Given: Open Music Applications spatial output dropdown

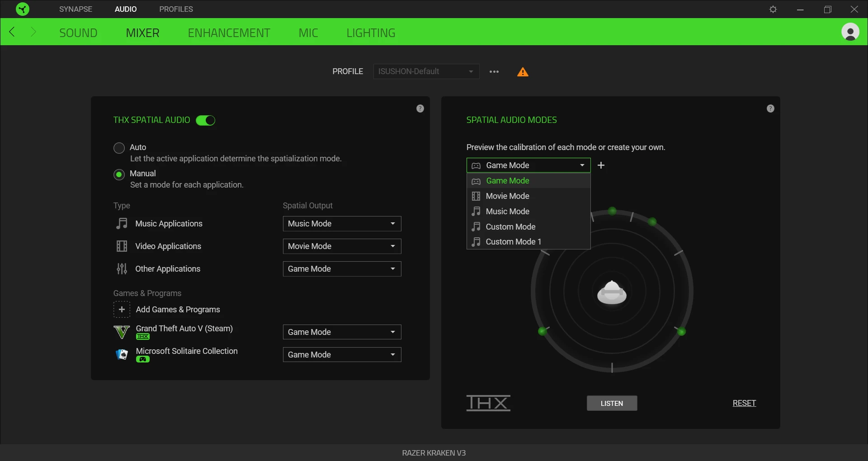Looking at the screenshot, I should [342, 224].
